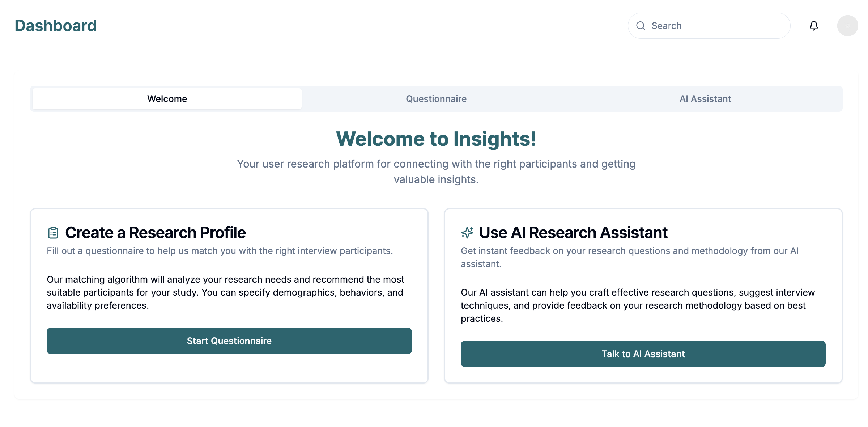Open the notifications bell
This screenshot has width=868, height=427.
coord(814,26)
